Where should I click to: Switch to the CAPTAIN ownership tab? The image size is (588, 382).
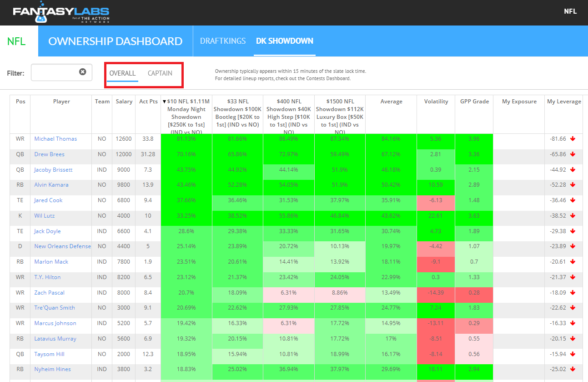click(160, 73)
